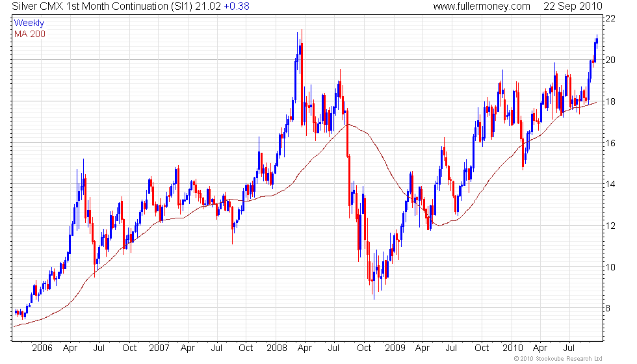Image resolution: width=637 pixels, height=364 pixels.
Task: Click the '8' price axis label
Action: pyautogui.click(x=608, y=308)
